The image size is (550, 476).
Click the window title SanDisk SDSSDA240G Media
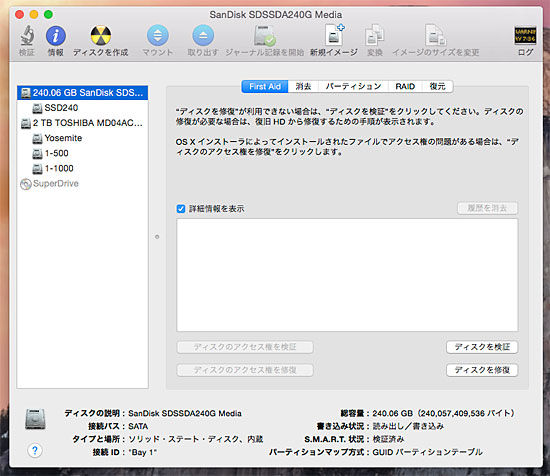pyautogui.click(x=276, y=15)
